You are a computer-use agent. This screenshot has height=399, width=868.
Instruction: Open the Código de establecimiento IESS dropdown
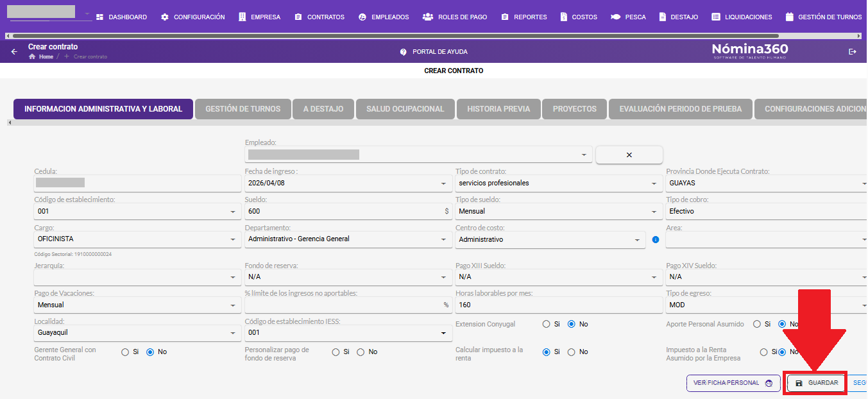click(x=348, y=333)
